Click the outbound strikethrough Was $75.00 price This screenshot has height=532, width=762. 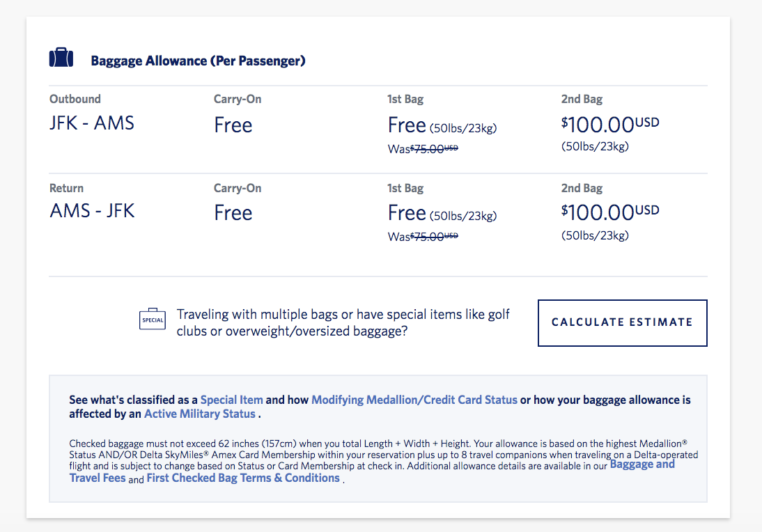[x=421, y=148]
